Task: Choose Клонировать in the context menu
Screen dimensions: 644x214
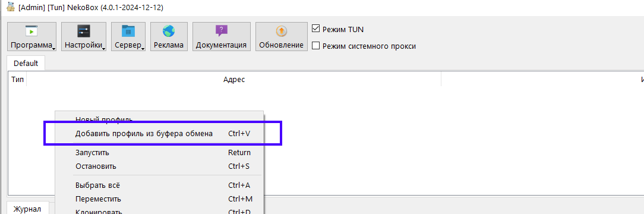Action: point(159,210)
